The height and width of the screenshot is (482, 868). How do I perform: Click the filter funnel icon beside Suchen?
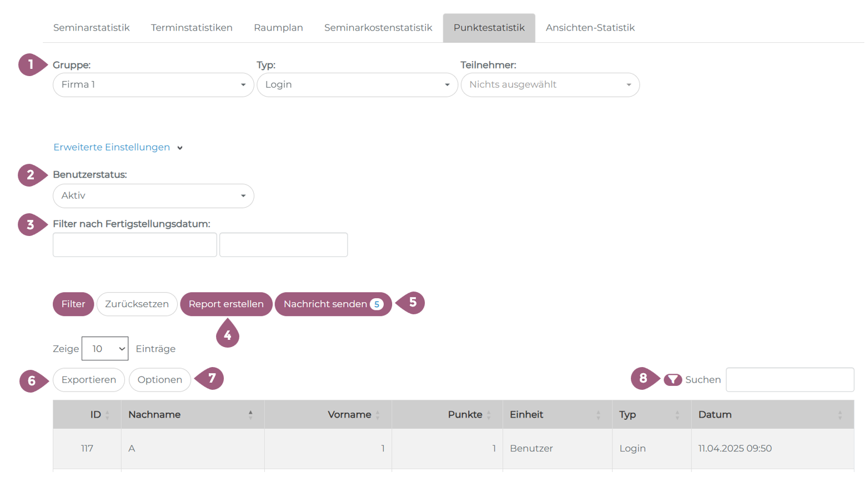coord(673,380)
